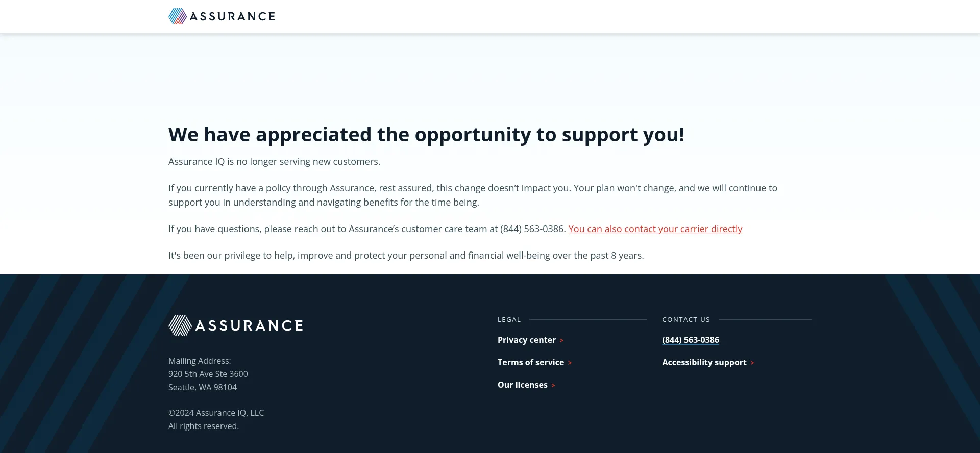The image size is (980, 453).
Task: Click the red arrow after Accessibility support
Action: 752,363
